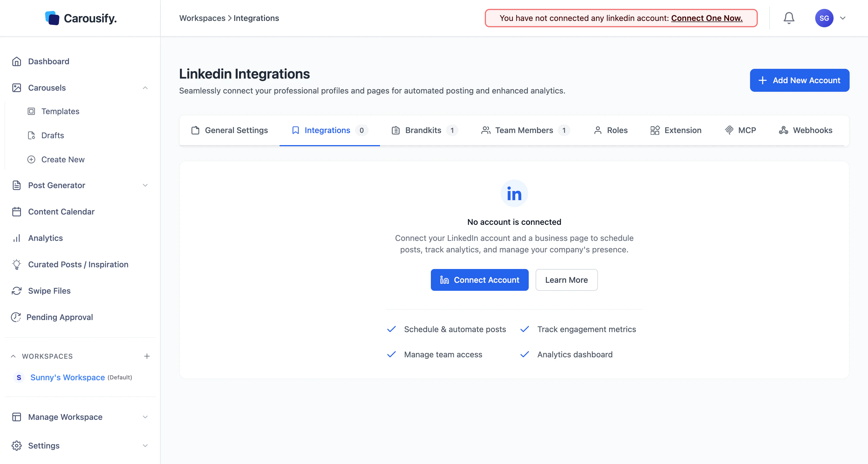Viewport: 868px width, 464px height.
Task: Open notifications bell icon
Action: coord(789,18)
